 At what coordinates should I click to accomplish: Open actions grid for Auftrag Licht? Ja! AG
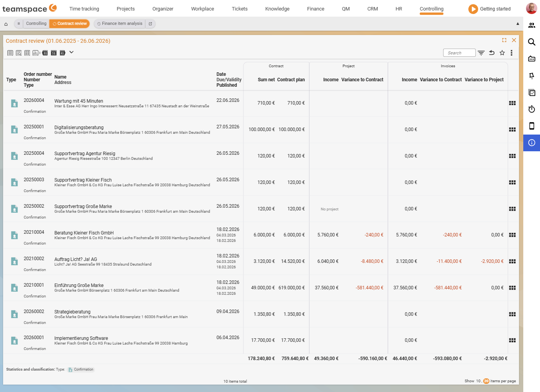(x=512, y=261)
